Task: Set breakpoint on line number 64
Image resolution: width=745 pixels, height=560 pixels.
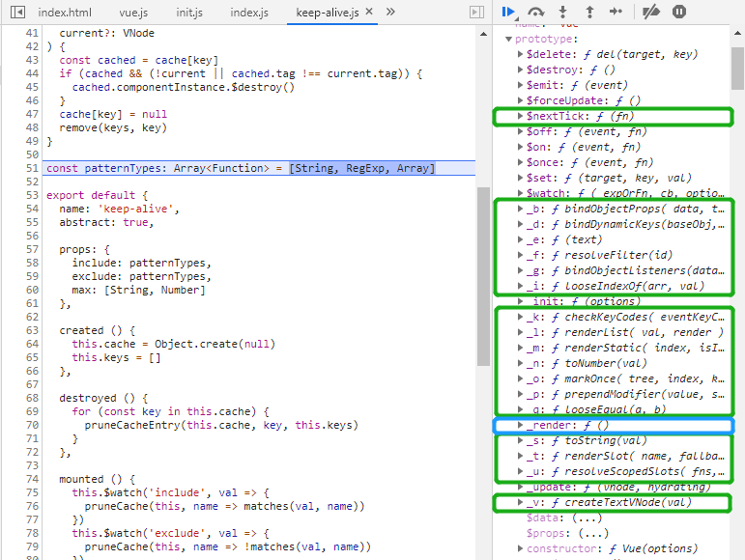Action: pos(32,344)
